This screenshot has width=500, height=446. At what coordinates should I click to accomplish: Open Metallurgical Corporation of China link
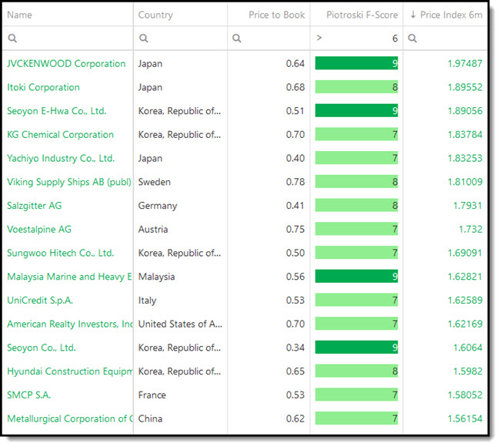point(70,419)
